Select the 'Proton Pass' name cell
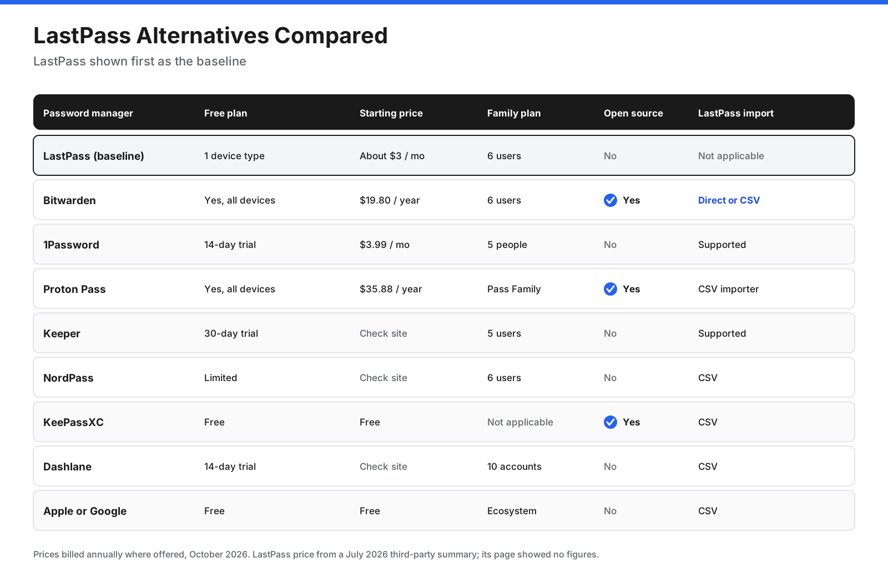Viewport: 888px width, 588px height. [74, 289]
